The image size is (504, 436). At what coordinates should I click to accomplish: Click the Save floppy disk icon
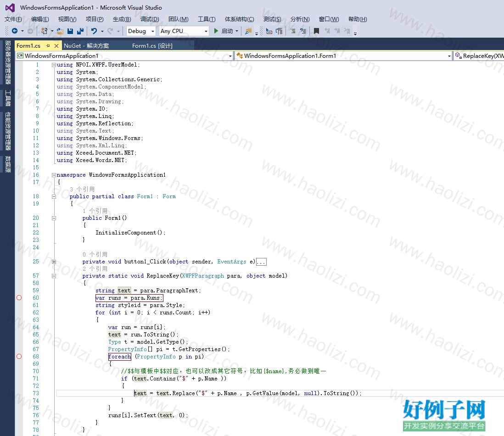click(70, 31)
